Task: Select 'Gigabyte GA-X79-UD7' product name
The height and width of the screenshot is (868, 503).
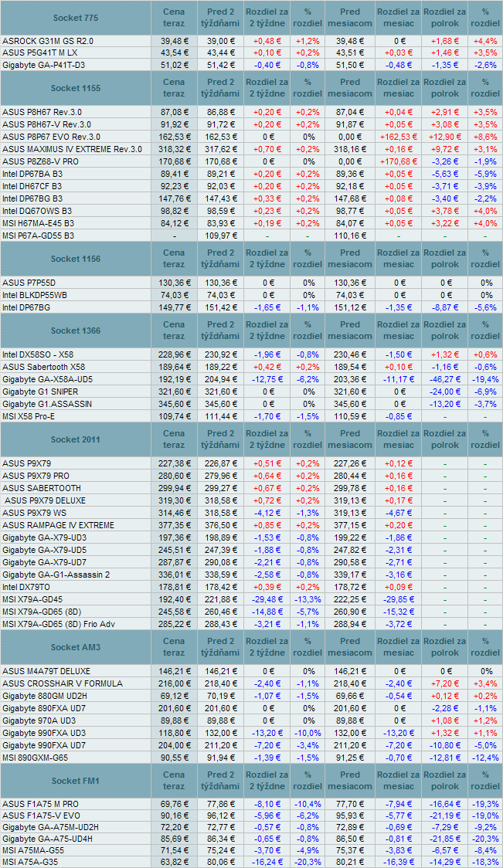Action: [x=44, y=562]
